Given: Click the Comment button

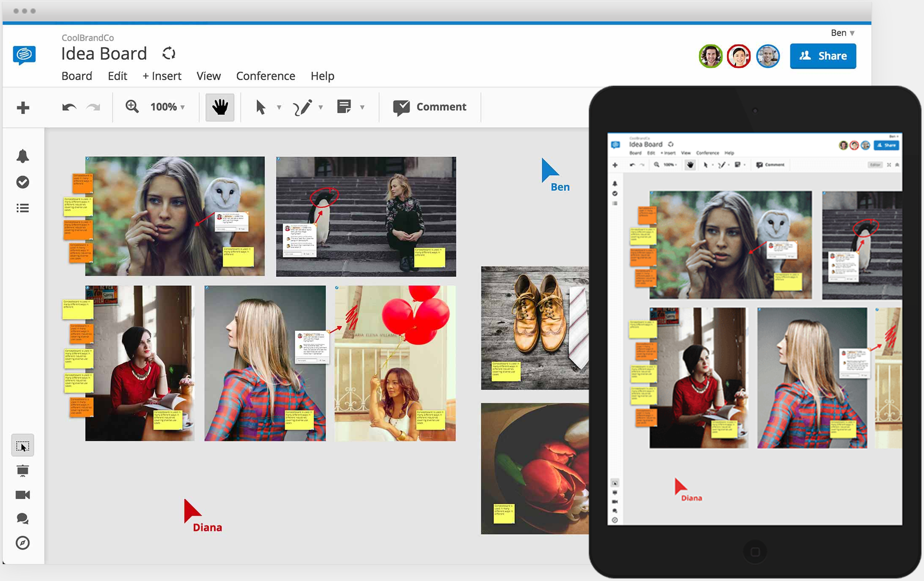Looking at the screenshot, I should 430,107.
